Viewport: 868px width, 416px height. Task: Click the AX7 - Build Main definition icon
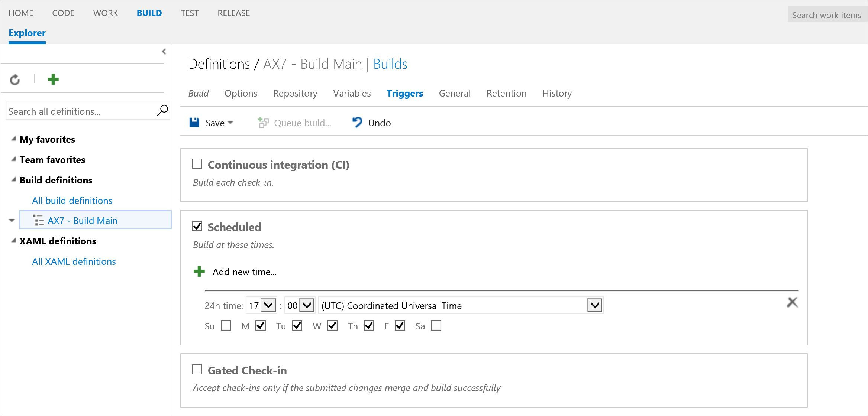[x=38, y=220]
